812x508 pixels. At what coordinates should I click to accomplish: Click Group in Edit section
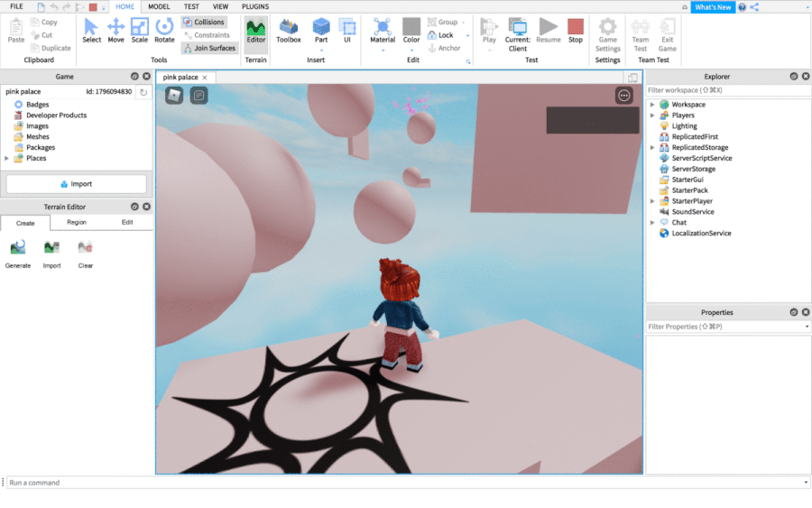(443, 23)
